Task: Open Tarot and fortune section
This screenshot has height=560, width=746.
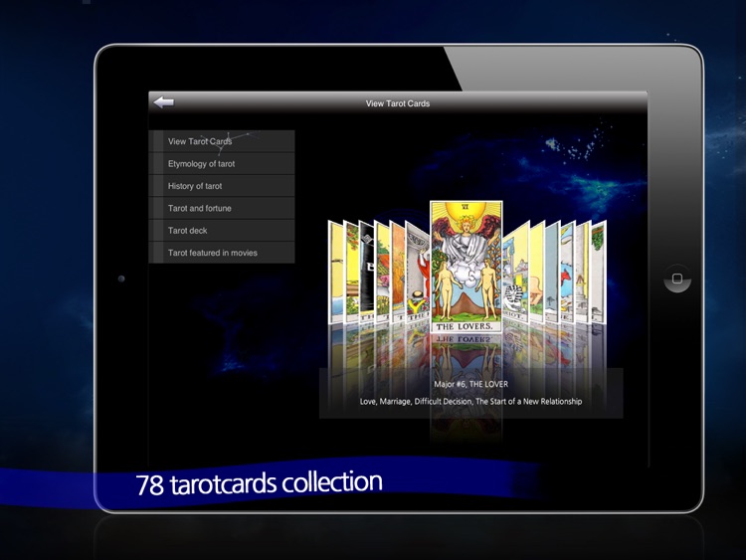Action: (x=222, y=209)
